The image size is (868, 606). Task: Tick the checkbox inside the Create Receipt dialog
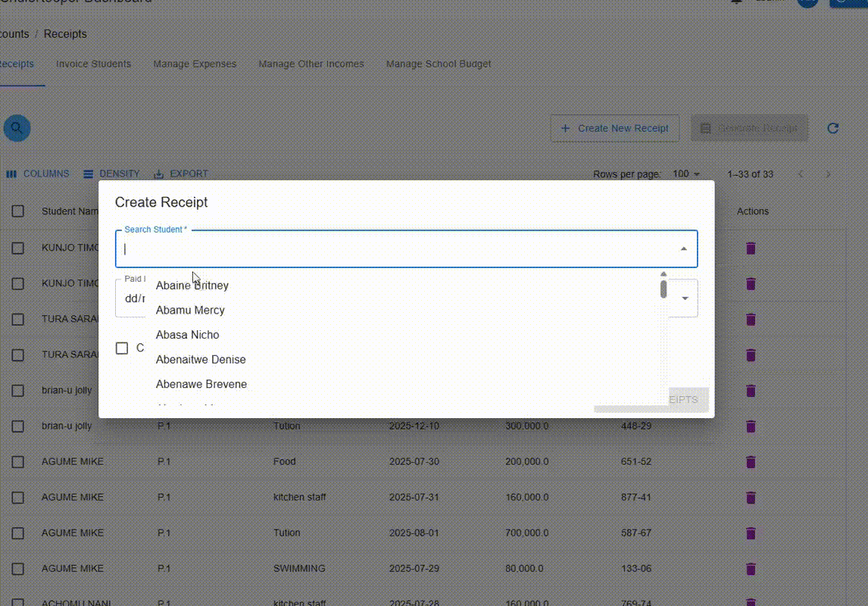coord(122,348)
